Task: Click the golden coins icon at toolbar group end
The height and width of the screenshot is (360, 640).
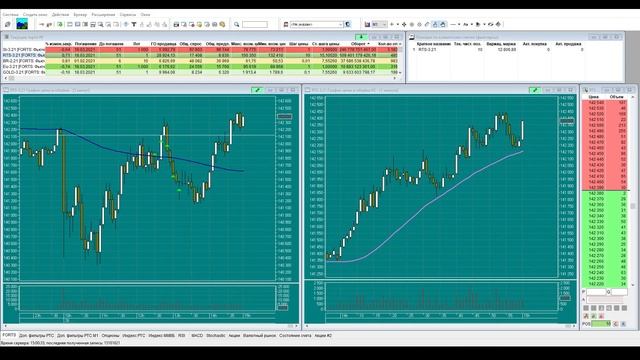Action: coord(222,24)
